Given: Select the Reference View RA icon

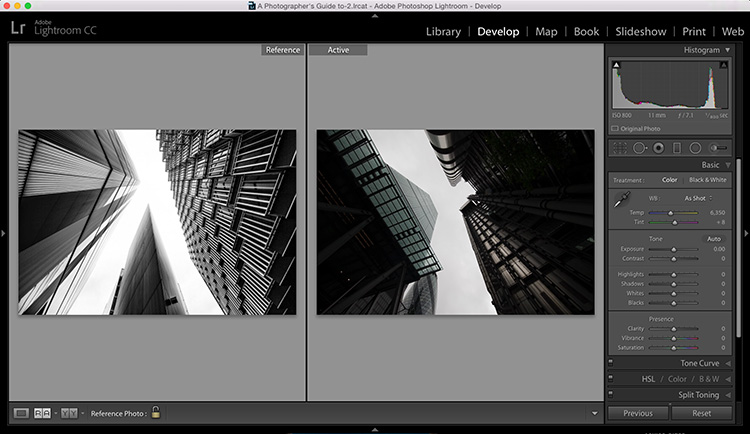Looking at the screenshot, I should click(x=42, y=413).
